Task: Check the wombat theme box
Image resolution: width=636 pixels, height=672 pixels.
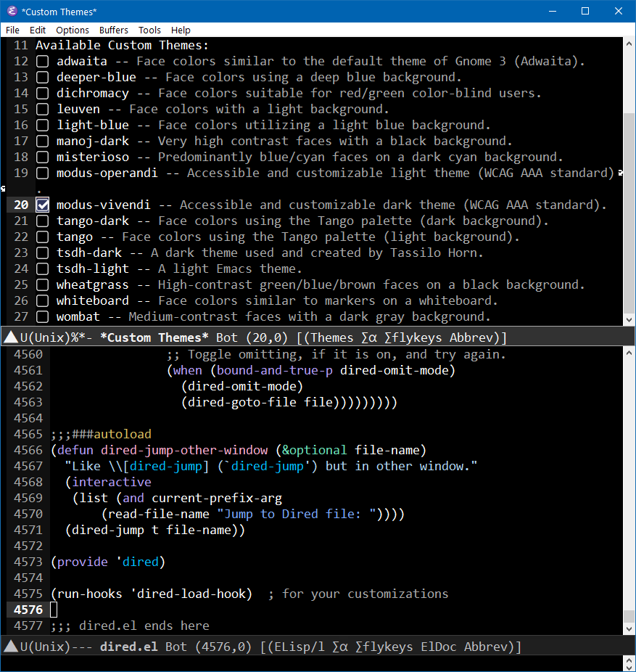Action: [x=42, y=316]
